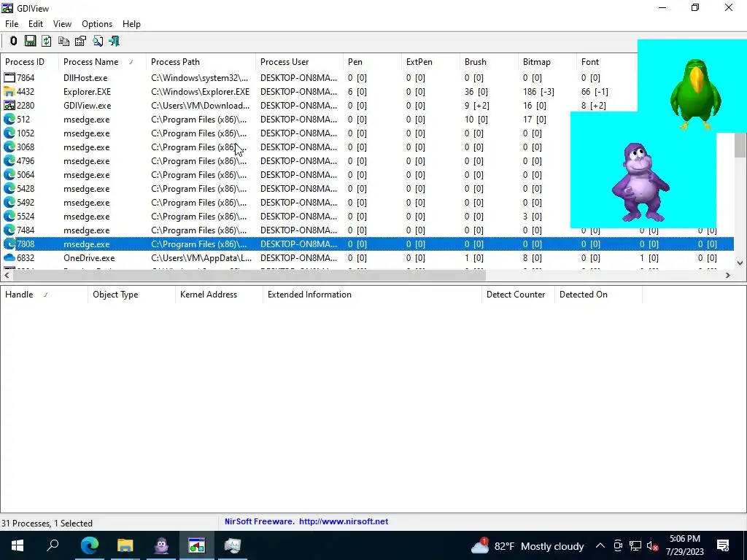Click the purple gorilla Bonzi character

coord(640,182)
